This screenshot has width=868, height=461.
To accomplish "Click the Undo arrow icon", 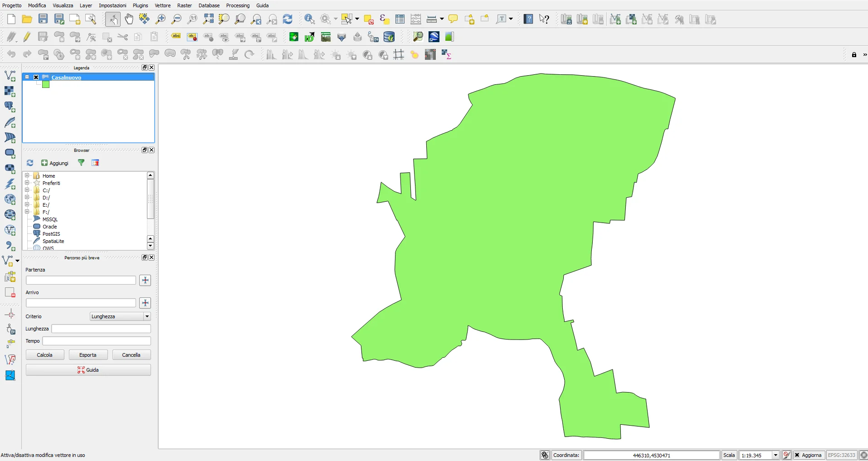I will tap(11, 54).
